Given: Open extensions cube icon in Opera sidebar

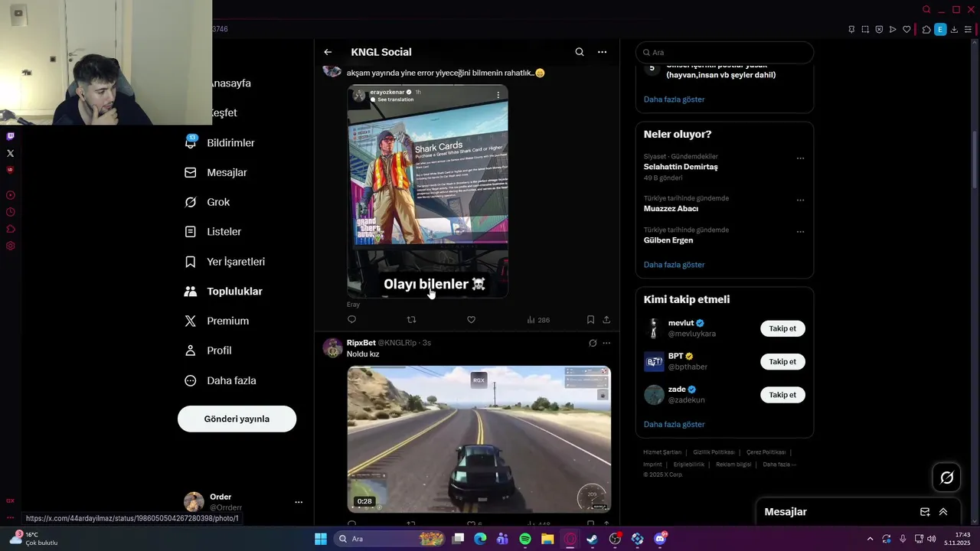Looking at the screenshot, I should (10, 229).
